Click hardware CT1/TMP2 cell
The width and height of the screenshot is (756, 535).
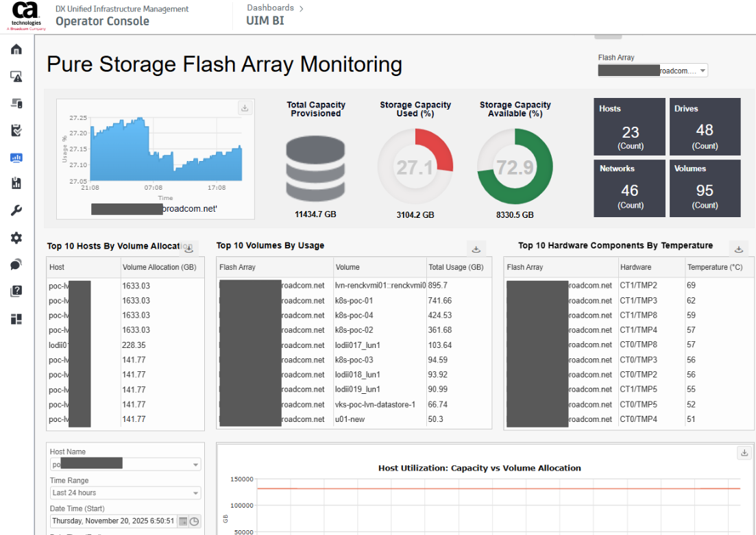pyautogui.click(x=638, y=286)
